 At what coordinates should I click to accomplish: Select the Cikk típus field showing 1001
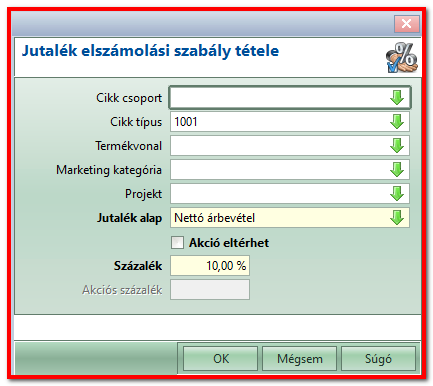(x=290, y=122)
